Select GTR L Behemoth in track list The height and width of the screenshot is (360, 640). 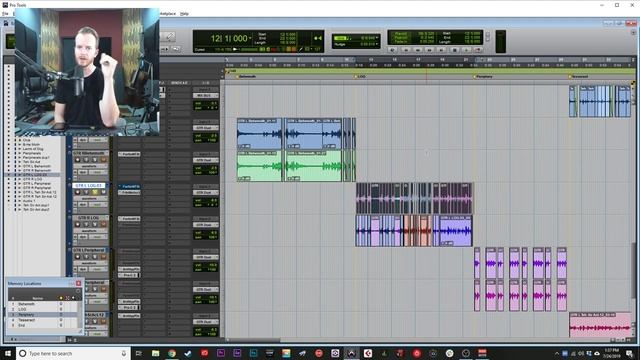37,166
